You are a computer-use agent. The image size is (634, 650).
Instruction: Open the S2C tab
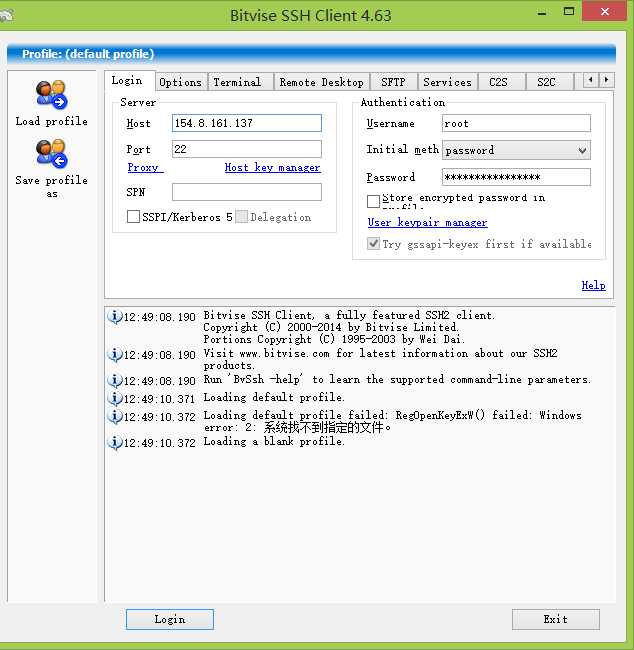tap(549, 82)
